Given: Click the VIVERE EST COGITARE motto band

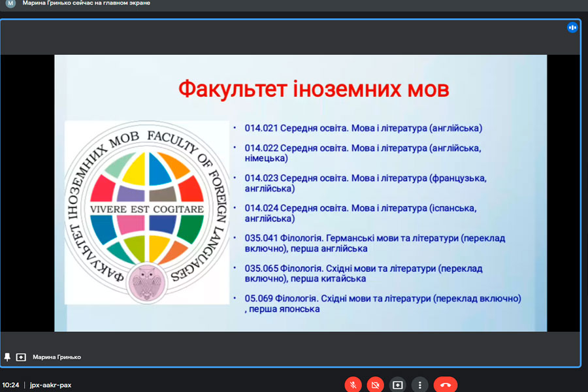Looking at the screenshot, I should [x=146, y=209].
